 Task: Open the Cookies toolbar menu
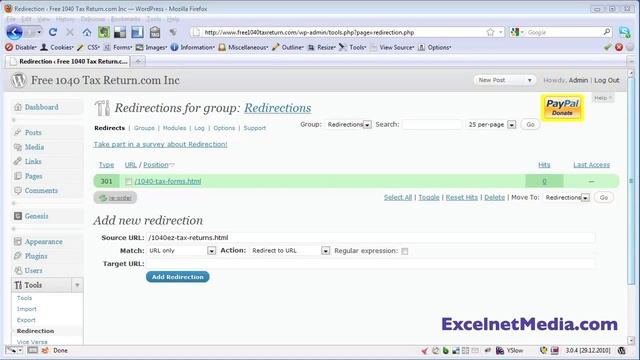tap(57, 47)
